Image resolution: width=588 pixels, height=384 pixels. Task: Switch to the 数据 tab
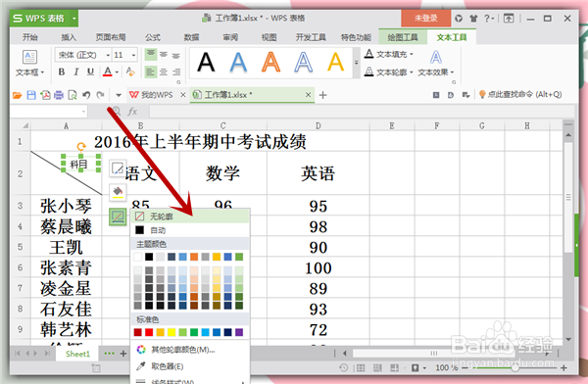pyautogui.click(x=191, y=37)
